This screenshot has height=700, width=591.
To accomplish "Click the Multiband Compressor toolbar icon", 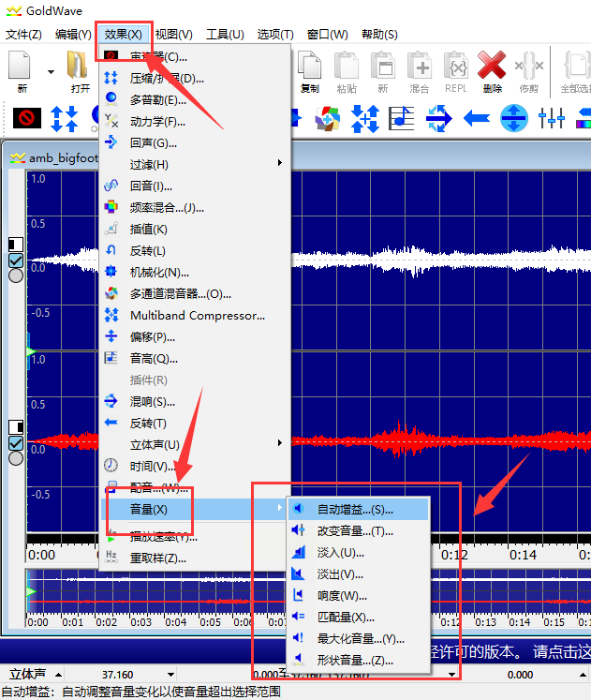I will click(365, 118).
